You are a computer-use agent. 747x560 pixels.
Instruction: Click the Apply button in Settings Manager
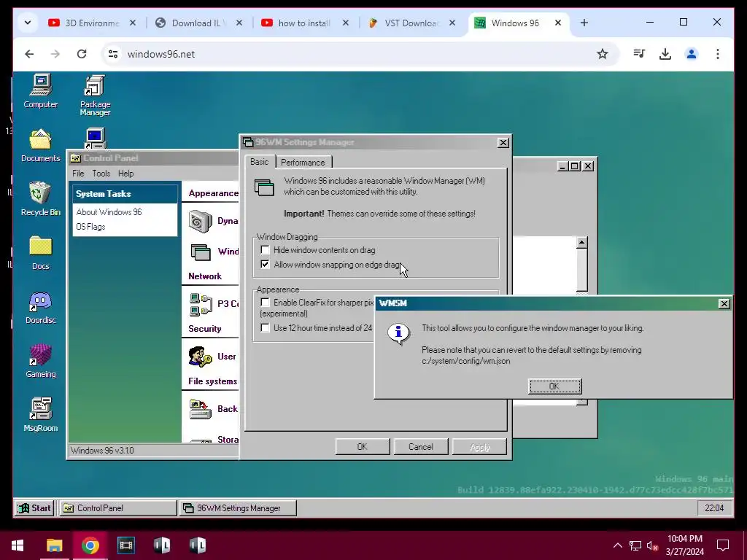(479, 447)
